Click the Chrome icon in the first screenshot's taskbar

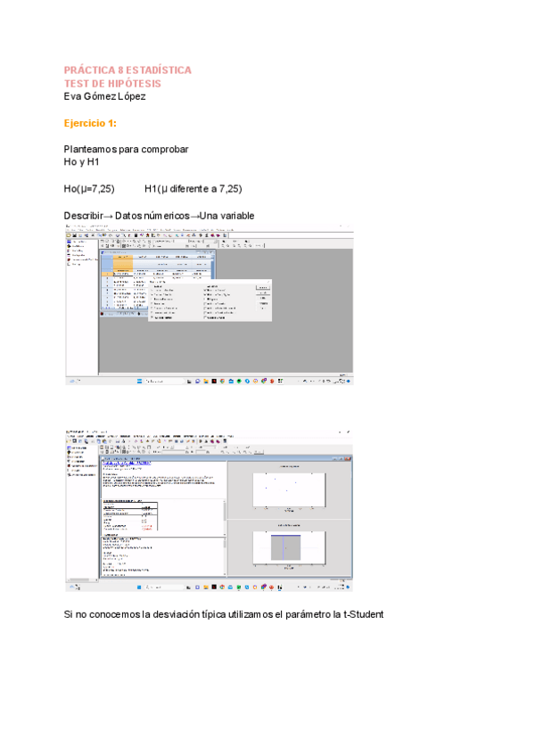[222, 381]
